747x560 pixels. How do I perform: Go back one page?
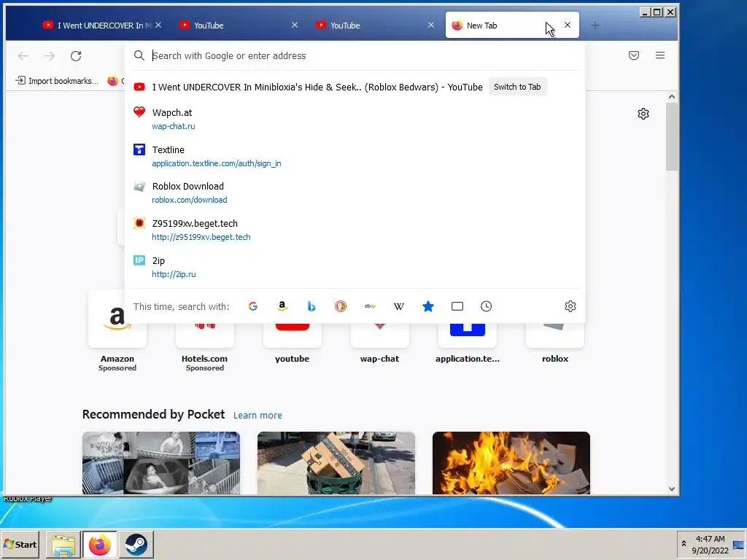(x=23, y=55)
